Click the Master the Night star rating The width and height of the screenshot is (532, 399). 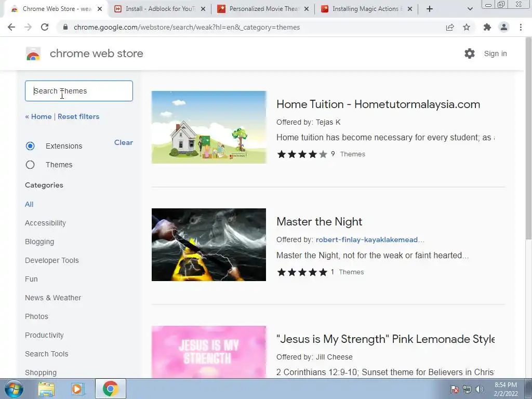pos(302,272)
